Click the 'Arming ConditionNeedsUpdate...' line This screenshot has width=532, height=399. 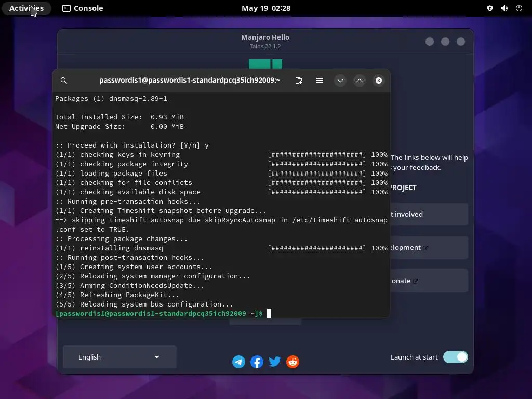click(x=129, y=286)
